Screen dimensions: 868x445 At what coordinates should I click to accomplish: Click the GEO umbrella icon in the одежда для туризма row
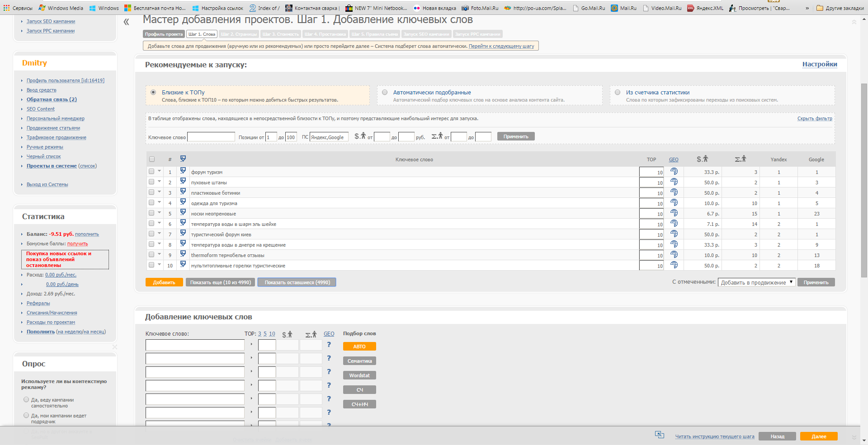click(x=674, y=203)
